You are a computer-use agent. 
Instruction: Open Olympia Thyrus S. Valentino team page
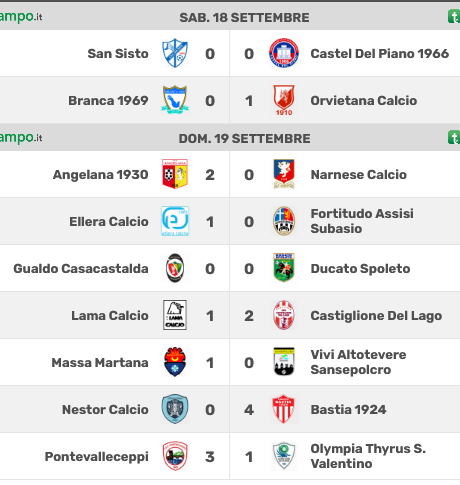[x=368, y=456]
